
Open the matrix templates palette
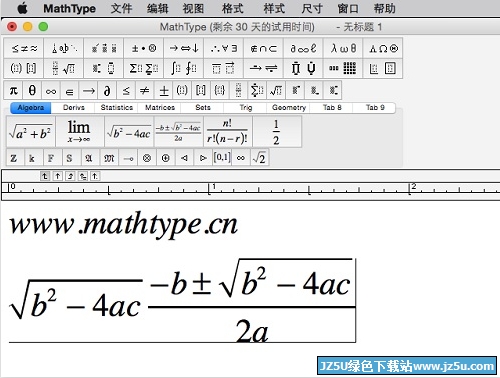point(343,68)
